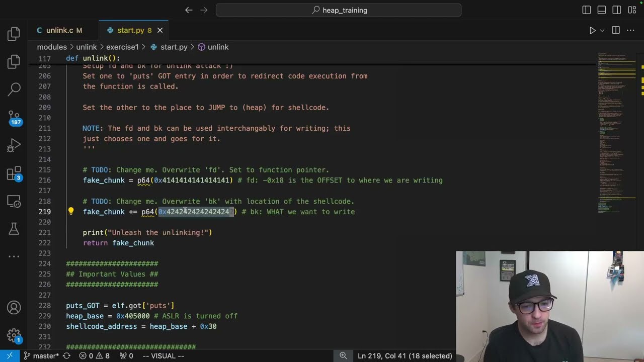Open the heap_training command center search box
The width and height of the screenshot is (644, 362).
point(339,10)
